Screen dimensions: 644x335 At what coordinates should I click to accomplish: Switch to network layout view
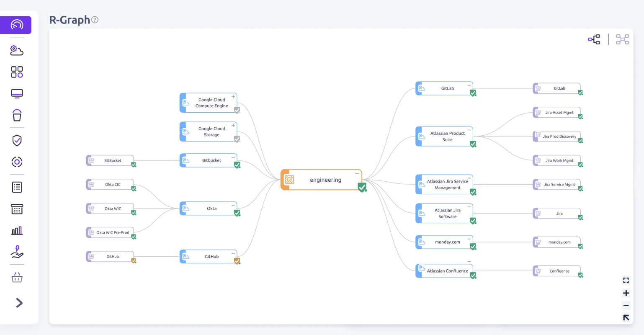[622, 39]
